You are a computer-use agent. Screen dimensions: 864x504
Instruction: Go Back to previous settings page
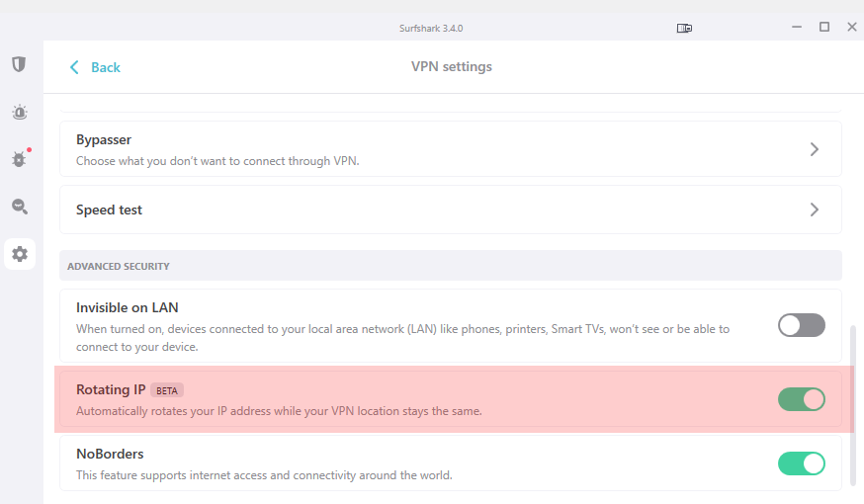click(95, 67)
